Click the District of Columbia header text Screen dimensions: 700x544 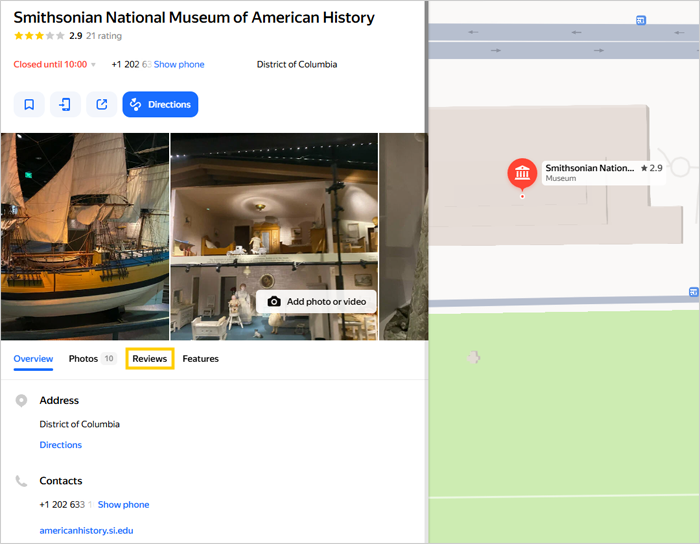tap(297, 64)
